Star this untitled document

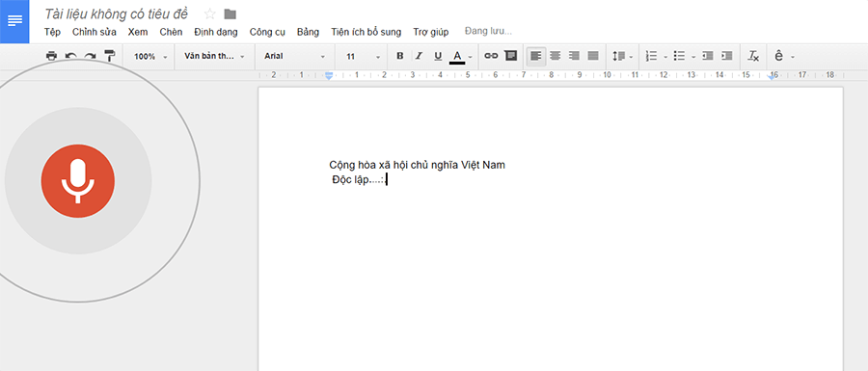210,13
